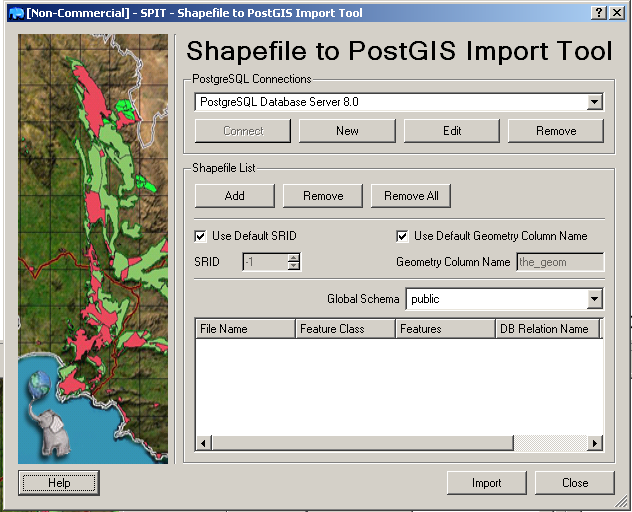Close the dialog with the title bar X

tap(617, 13)
